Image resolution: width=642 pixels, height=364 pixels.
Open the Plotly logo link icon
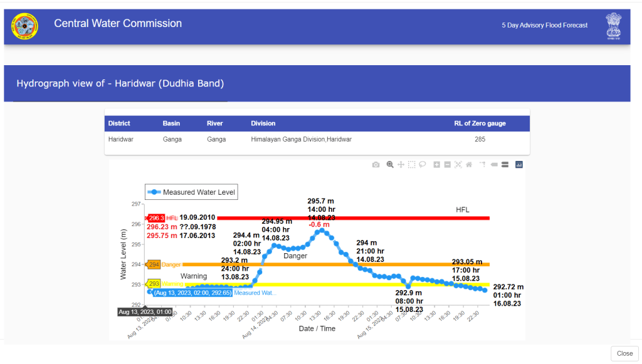[518, 165]
